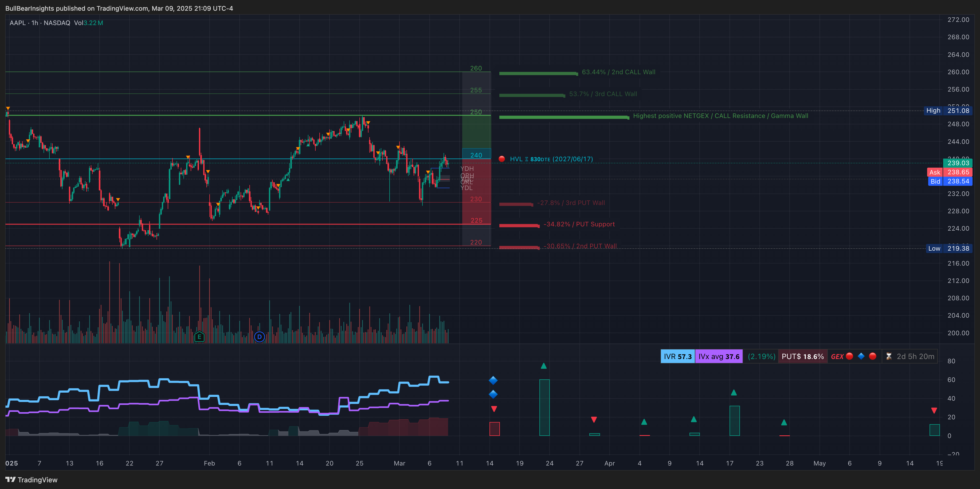Click the Apr label on the time axis

(609, 463)
